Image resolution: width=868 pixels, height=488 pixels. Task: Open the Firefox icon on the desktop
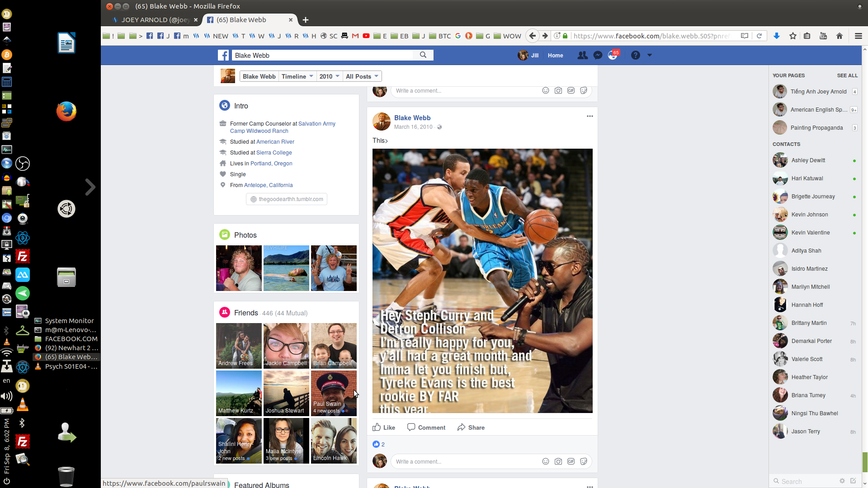[66, 111]
